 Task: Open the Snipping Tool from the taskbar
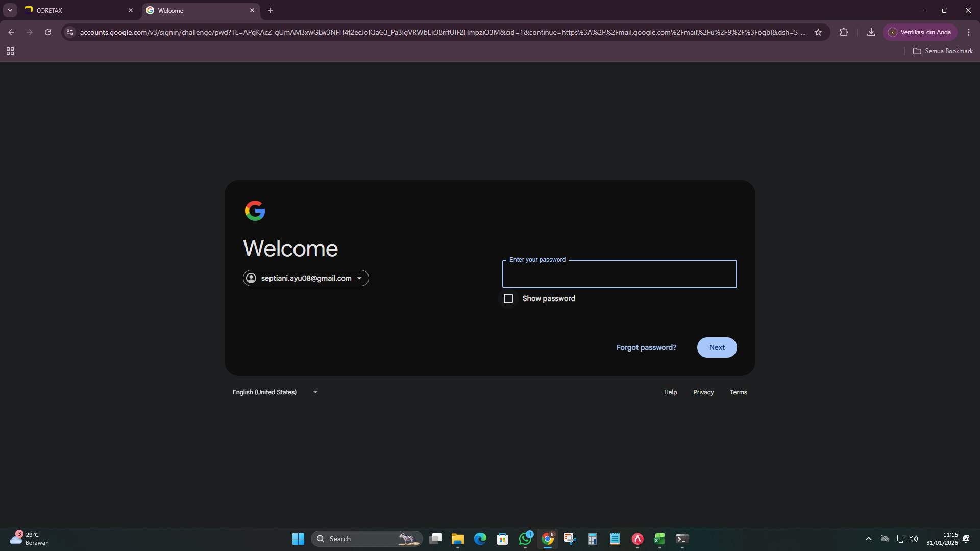pos(570,538)
